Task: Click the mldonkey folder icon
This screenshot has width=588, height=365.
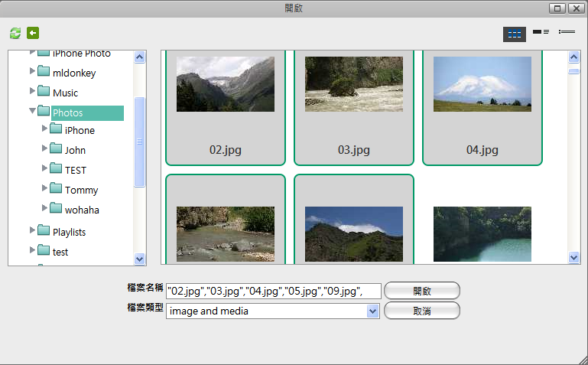Action: tap(44, 73)
